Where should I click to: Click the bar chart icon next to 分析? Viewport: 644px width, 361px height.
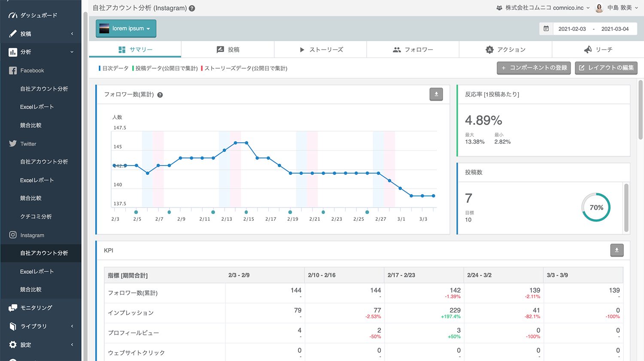click(x=13, y=52)
